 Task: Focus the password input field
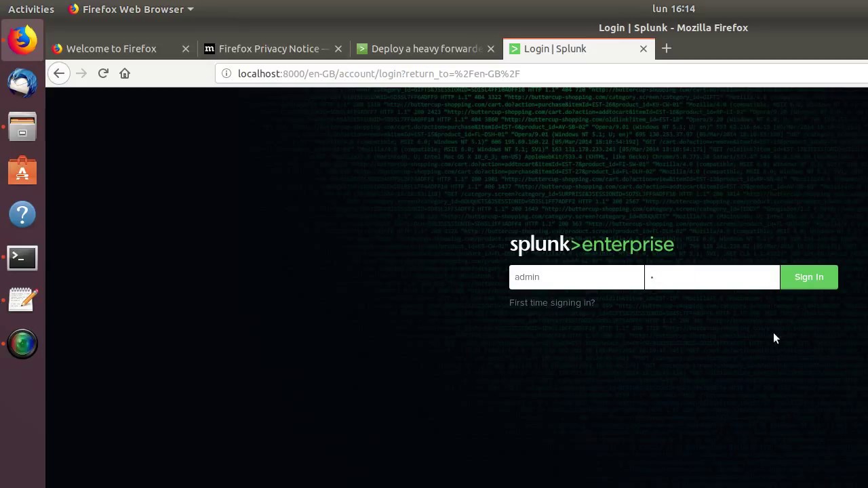coord(712,277)
